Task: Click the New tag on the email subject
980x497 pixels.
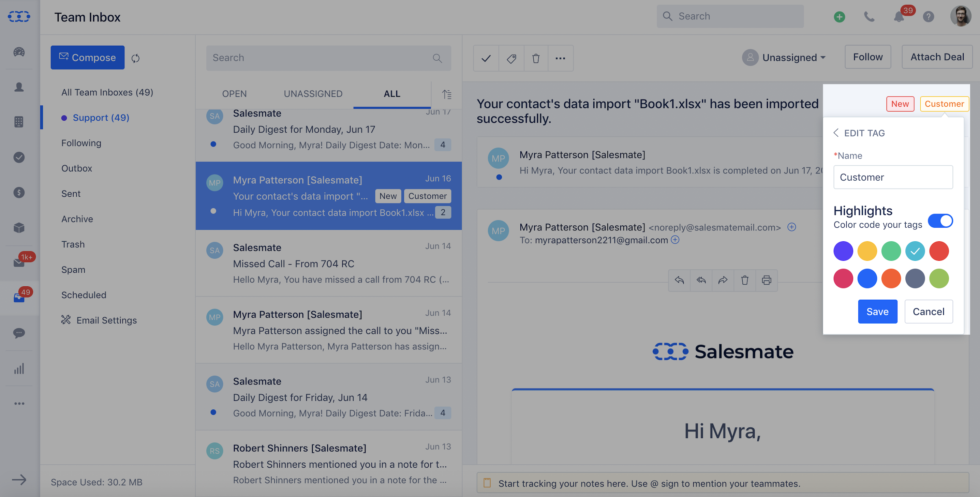Action: pyautogui.click(x=900, y=104)
